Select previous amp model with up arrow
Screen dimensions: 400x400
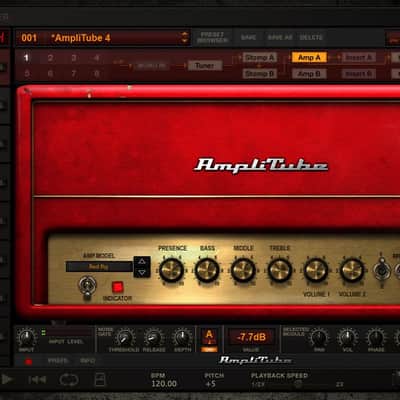point(142,262)
